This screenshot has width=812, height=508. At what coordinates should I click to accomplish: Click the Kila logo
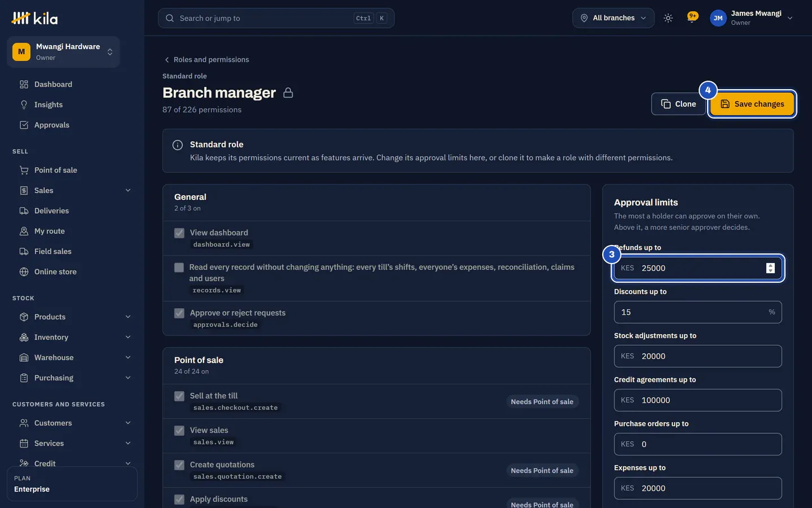pyautogui.click(x=34, y=18)
